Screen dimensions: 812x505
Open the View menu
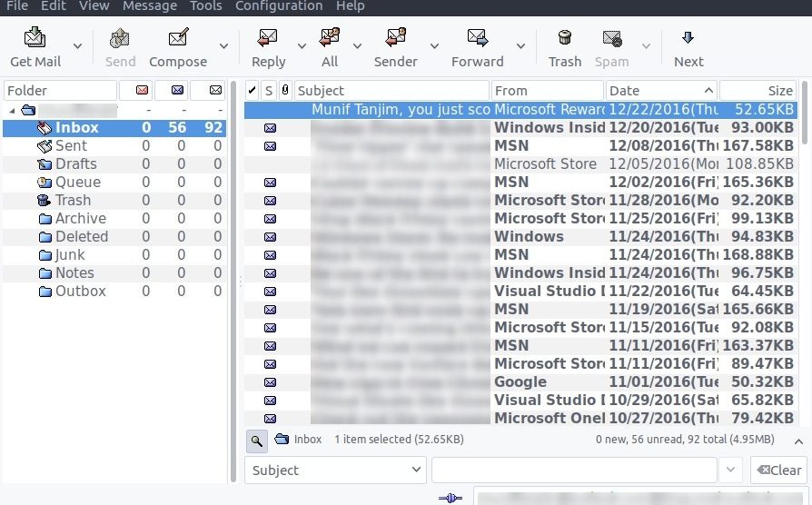[x=94, y=5]
